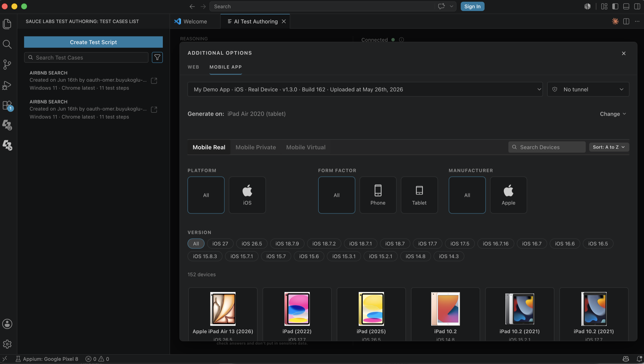644x364 pixels.
Task: Open the Sort: A to Z dropdown
Action: pos(609,147)
